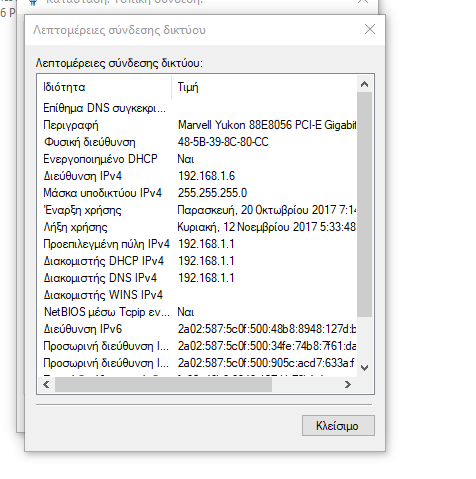The image size is (476, 479).
Task: Click the horizontal scrollbar right arrow
Action: pos(348,385)
